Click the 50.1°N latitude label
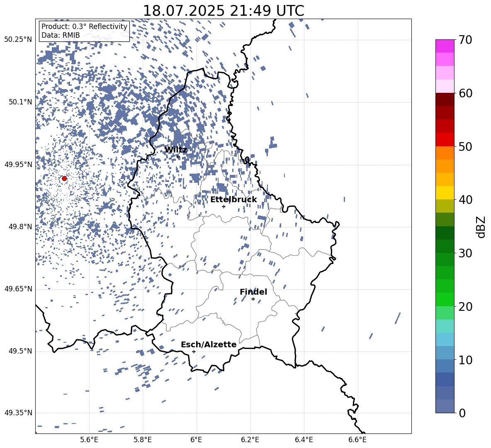The image size is (491, 448). tap(20, 102)
